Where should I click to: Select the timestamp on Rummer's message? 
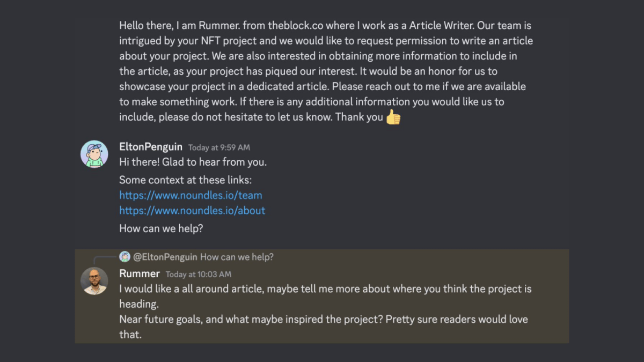point(199,274)
